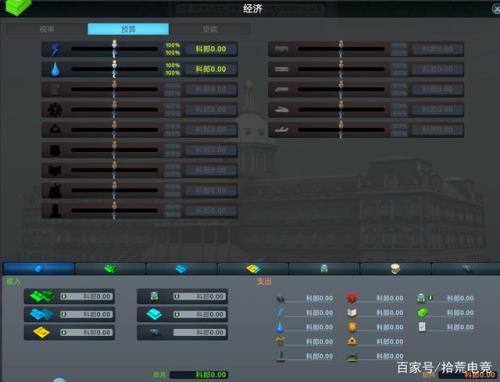Image resolution: width=500 pixels, height=382 pixels.
Task: Select the healthcare budget row icon
Action: click(x=55, y=110)
